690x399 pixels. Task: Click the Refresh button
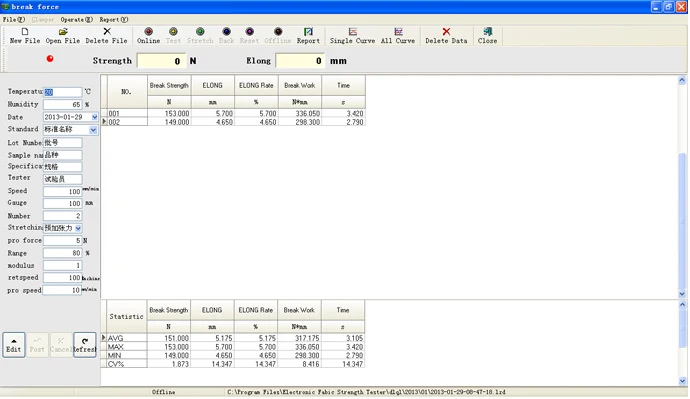pyautogui.click(x=84, y=345)
